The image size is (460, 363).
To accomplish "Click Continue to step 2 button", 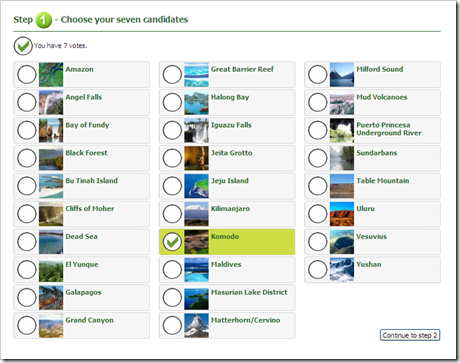I will click(x=410, y=335).
